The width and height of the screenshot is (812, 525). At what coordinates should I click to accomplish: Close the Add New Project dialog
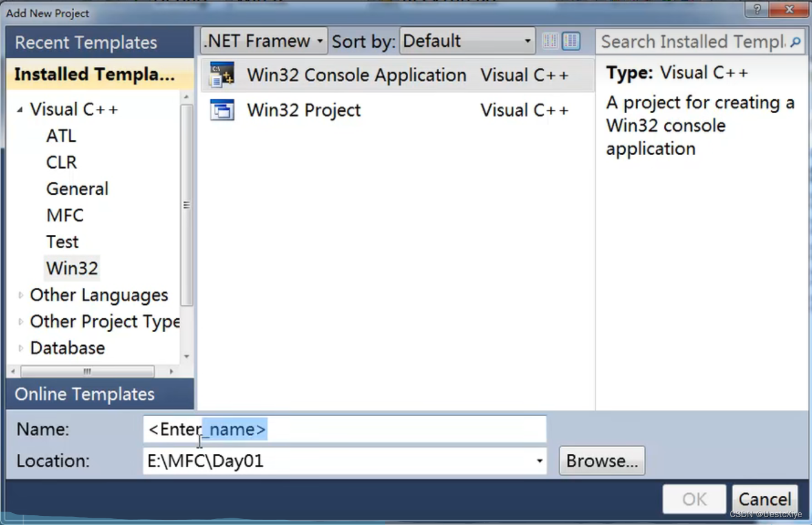point(789,10)
